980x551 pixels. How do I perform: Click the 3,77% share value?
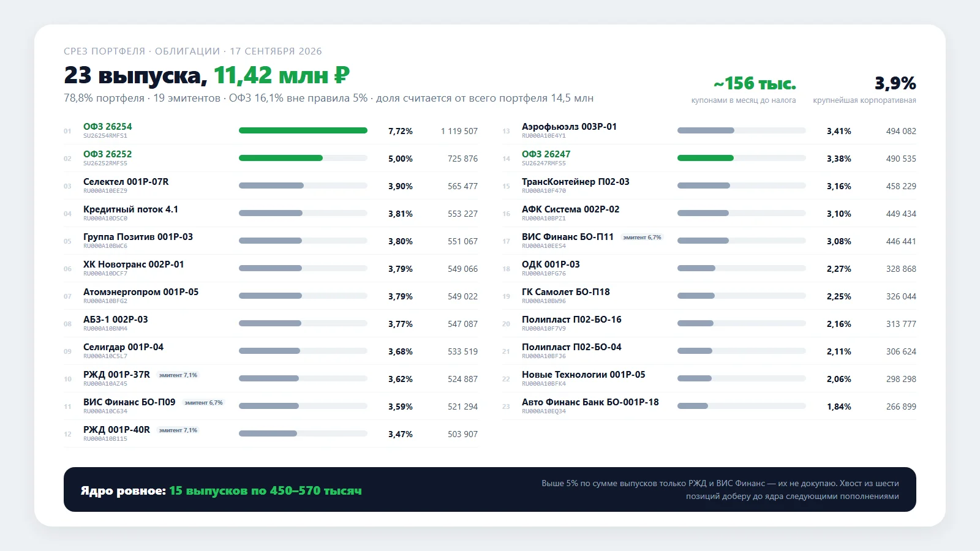pos(401,324)
